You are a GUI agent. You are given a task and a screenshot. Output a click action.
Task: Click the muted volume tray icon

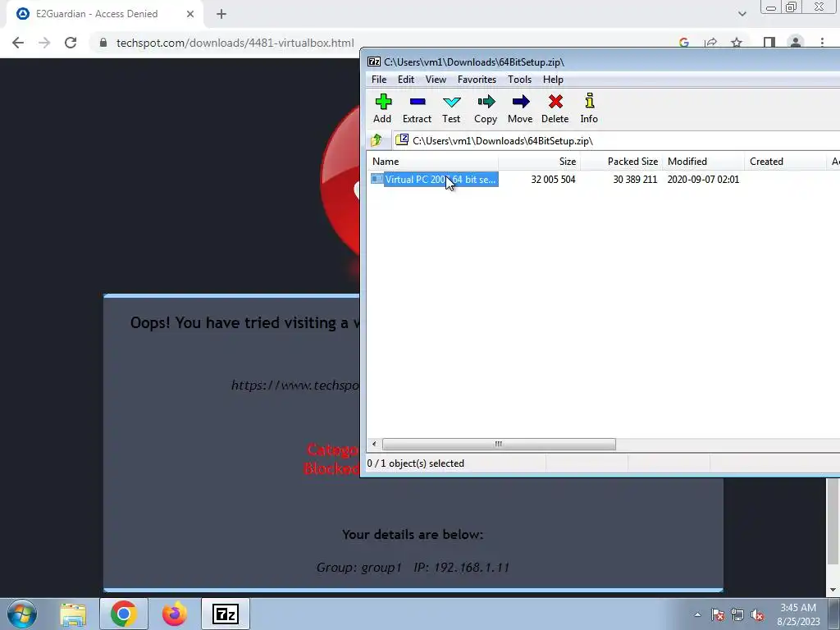click(x=757, y=615)
